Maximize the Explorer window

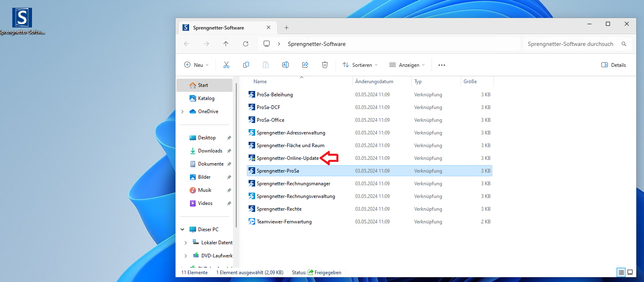(608, 24)
